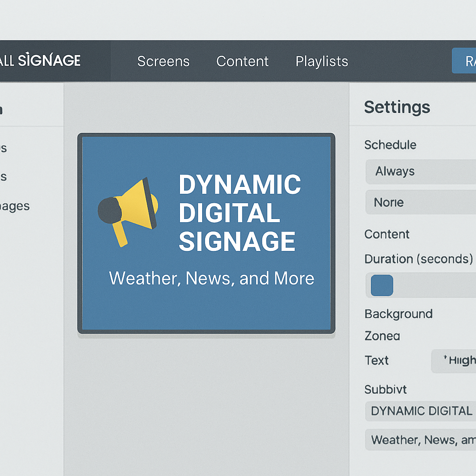Open the Always schedule dropdown

[421, 172]
